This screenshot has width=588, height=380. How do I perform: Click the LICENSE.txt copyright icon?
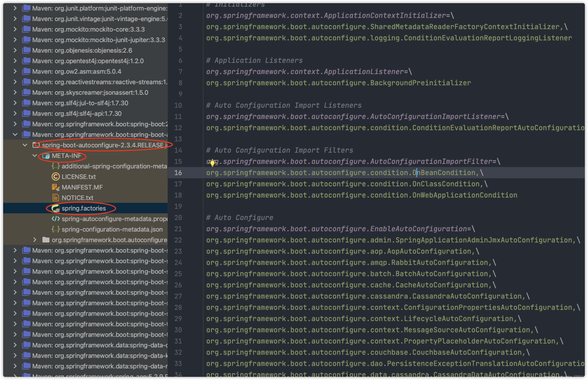click(55, 176)
